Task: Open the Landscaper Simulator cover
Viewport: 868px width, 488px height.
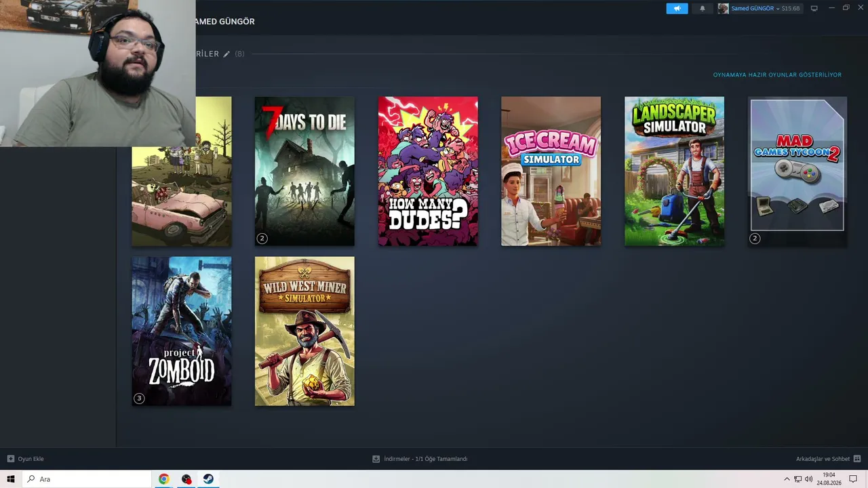Action: point(674,171)
